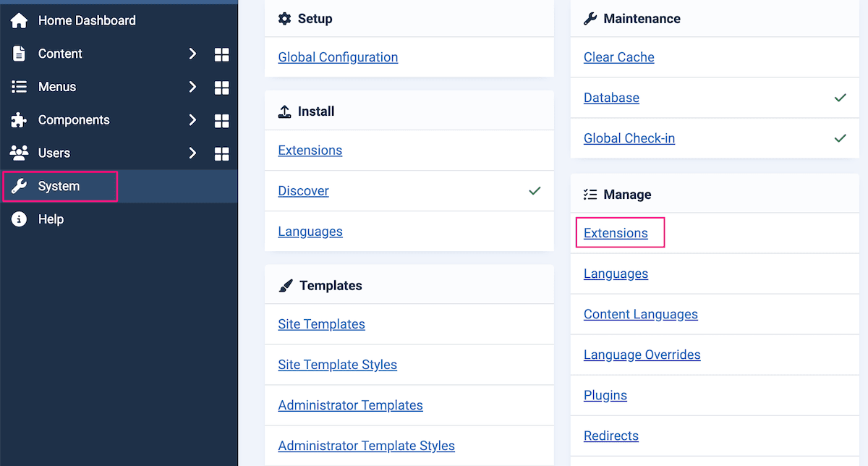Open the Content dashboard grid icon

221,54
